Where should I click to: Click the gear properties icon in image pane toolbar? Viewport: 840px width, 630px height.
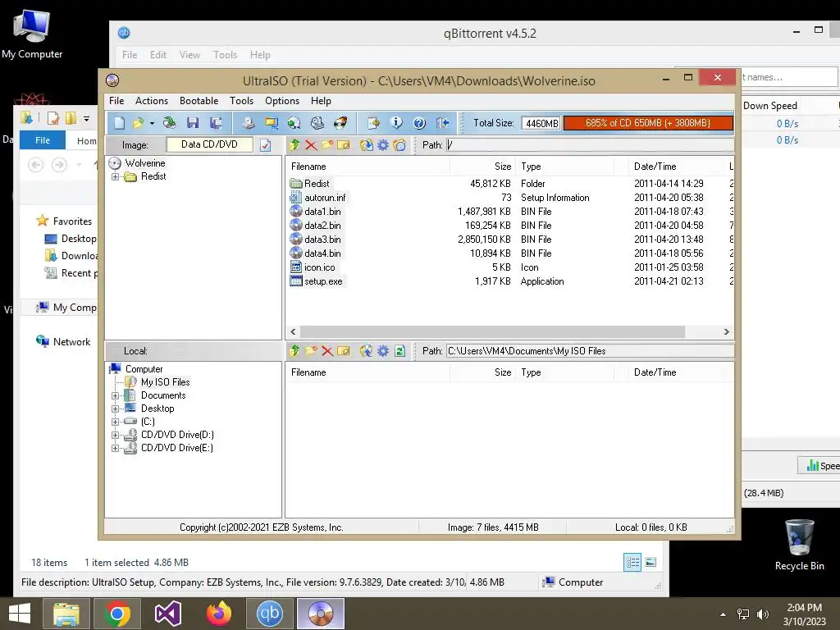pyautogui.click(x=382, y=144)
